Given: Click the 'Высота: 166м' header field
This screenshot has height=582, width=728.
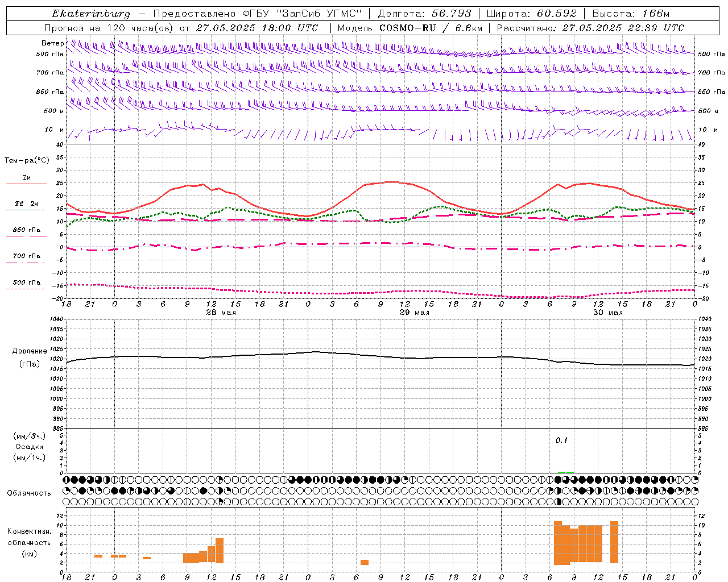Looking at the screenshot, I should pos(631,14).
